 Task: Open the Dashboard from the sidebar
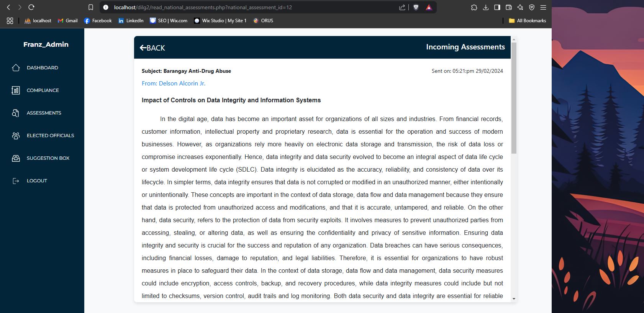(42, 68)
